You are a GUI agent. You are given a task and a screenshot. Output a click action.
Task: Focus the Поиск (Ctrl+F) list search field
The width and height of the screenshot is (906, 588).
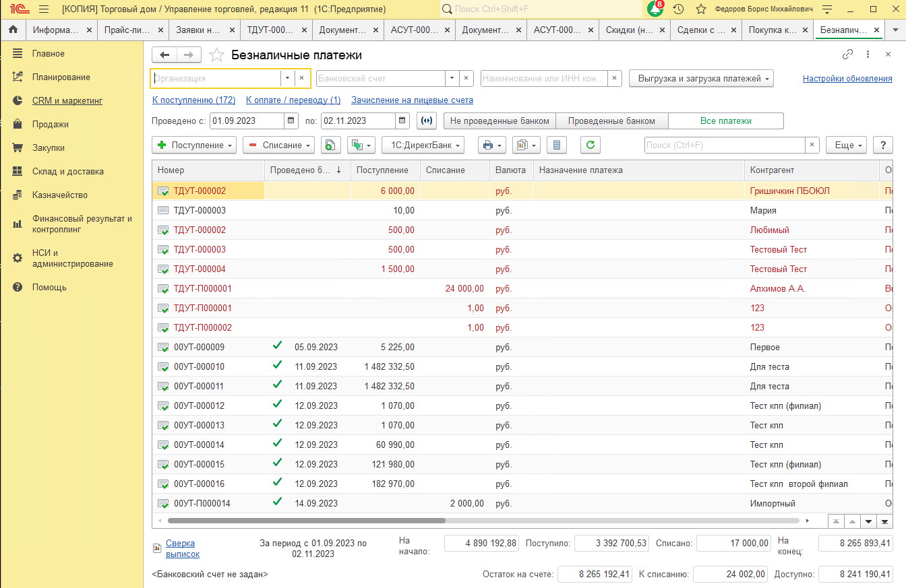point(725,145)
